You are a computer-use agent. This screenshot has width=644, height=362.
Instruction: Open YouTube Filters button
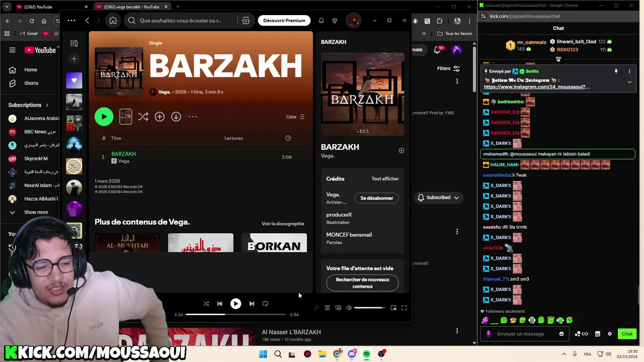[x=448, y=68]
